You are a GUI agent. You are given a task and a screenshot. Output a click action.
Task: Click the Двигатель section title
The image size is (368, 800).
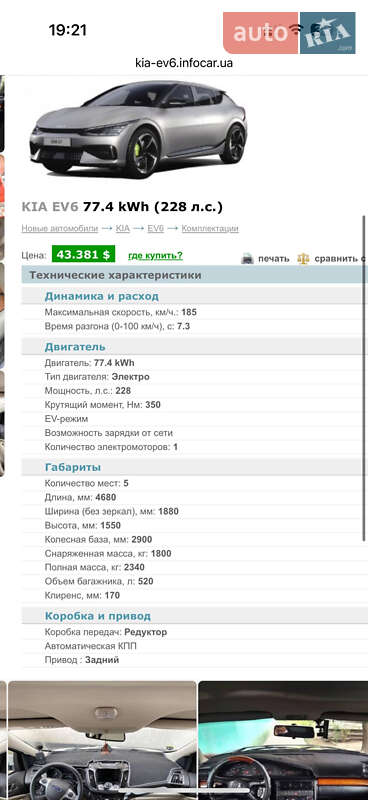point(75,347)
